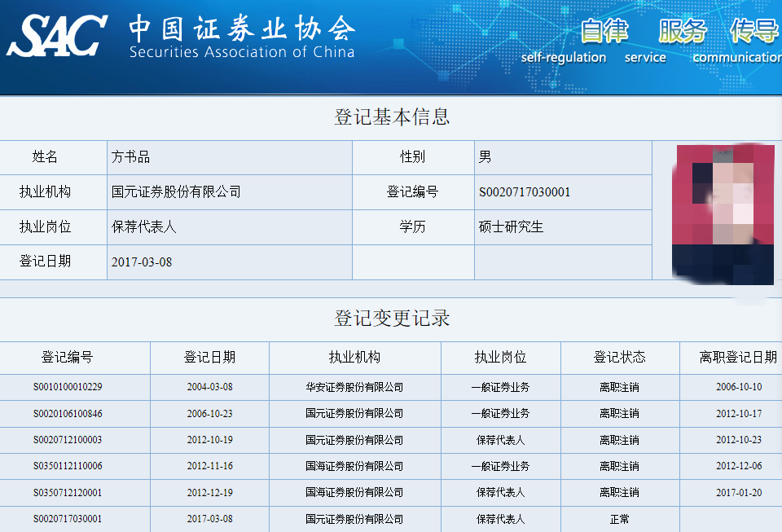Click record date 2012-11-16
The height and width of the screenshot is (532, 782).
pyautogui.click(x=210, y=466)
